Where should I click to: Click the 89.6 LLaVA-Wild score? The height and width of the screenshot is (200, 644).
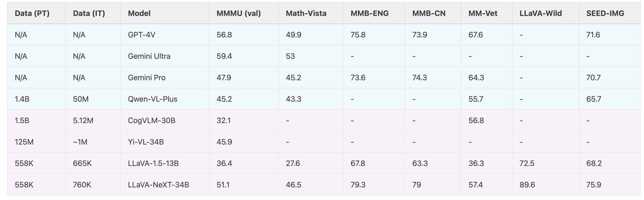point(527,185)
